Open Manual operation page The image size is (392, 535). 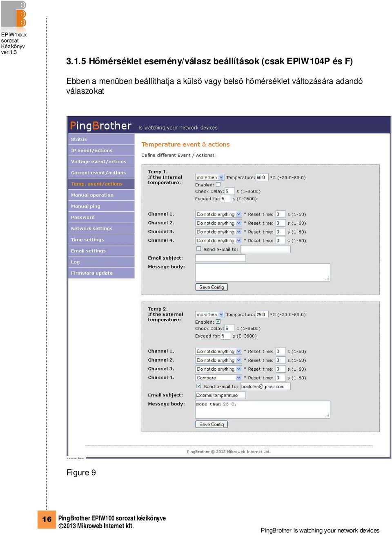tap(101, 195)
